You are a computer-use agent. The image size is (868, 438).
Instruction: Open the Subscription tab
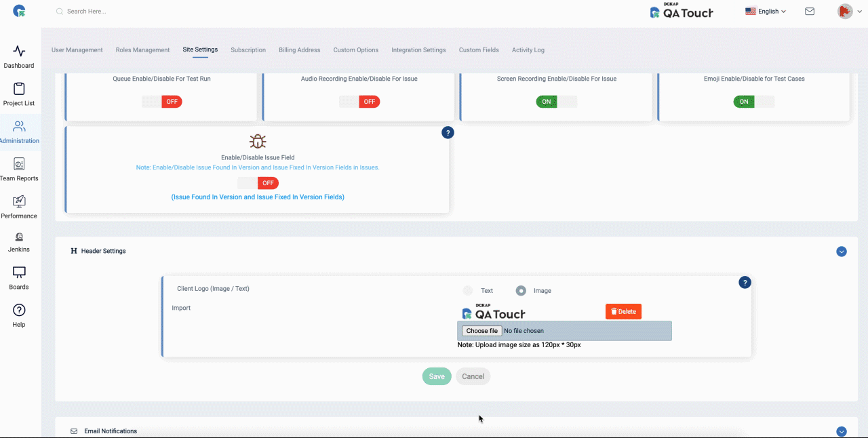click(248, 50)
